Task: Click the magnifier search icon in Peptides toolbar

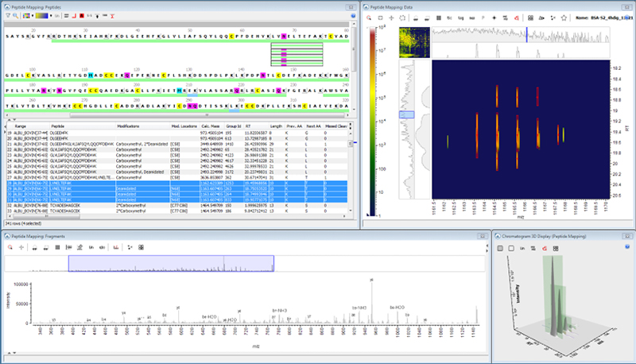Action: (16, 15)
